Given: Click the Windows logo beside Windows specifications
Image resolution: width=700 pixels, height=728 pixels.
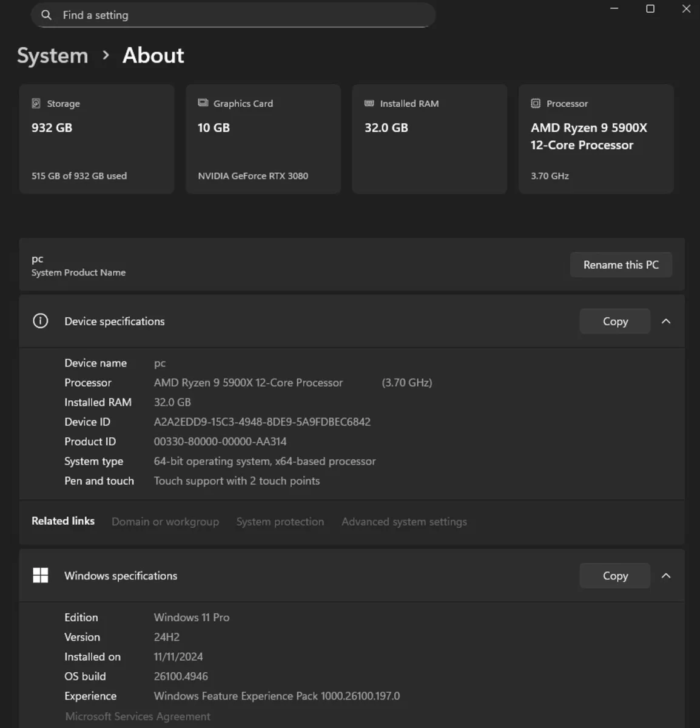Looking at the screenshot, I should (x=40, y=575).
